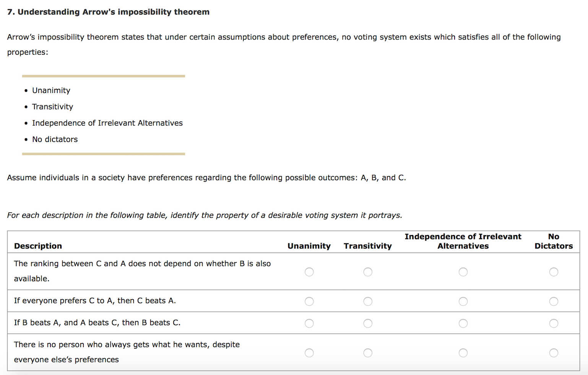This screenshot has height=375, width=588.
Task: Select No Dictators for the 'no person always gets' row
Action: pyautogui.click(x=554, y=353)
